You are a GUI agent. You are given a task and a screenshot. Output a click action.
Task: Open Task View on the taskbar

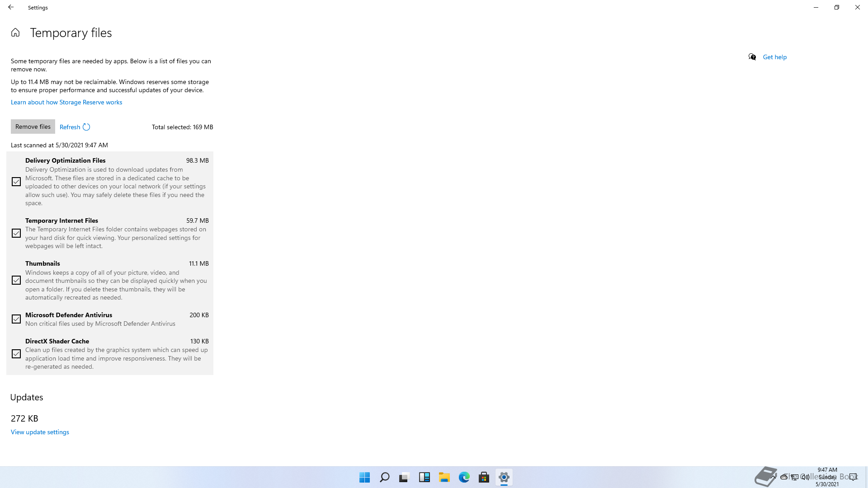coord(404,477)
